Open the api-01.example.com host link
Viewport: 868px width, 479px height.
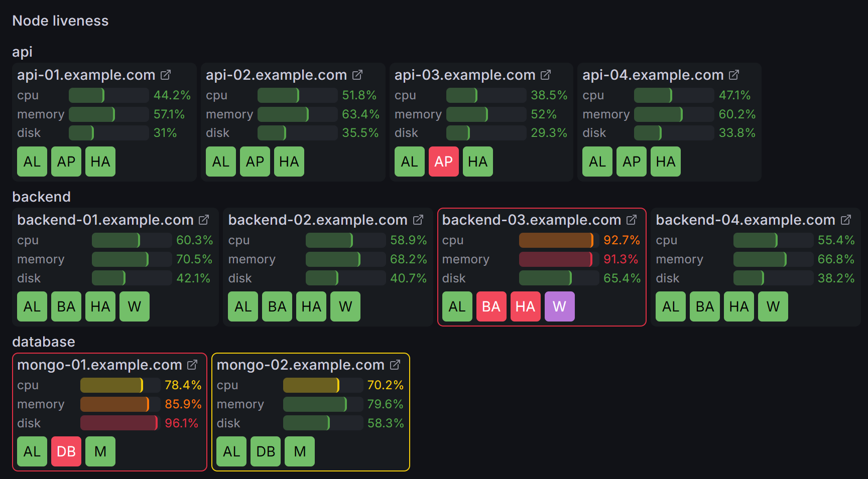tap(86, 75)
